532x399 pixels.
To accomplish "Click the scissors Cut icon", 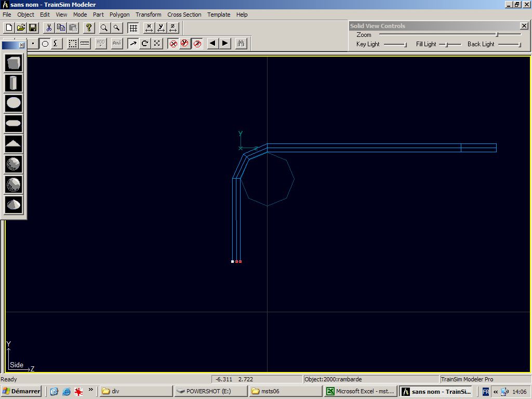I will [x=49, y=28].
